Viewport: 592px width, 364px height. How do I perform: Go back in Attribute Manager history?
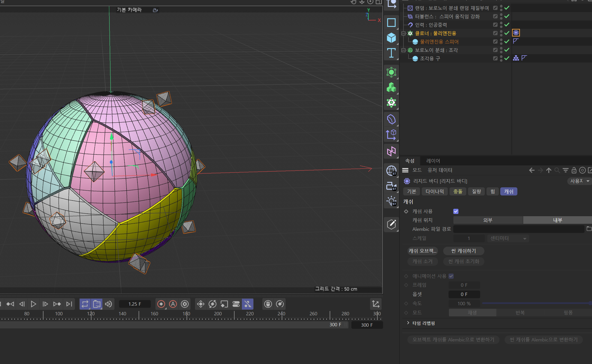532,170
